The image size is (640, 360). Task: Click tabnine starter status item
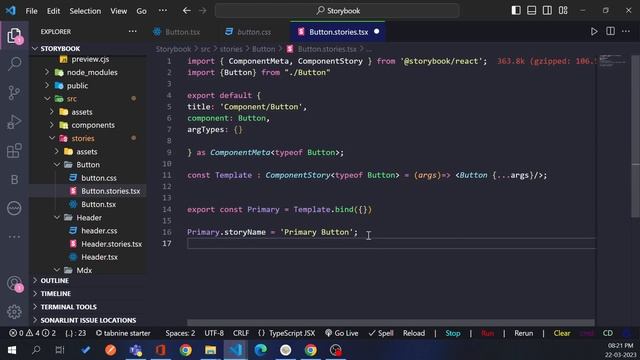[123, 333]
